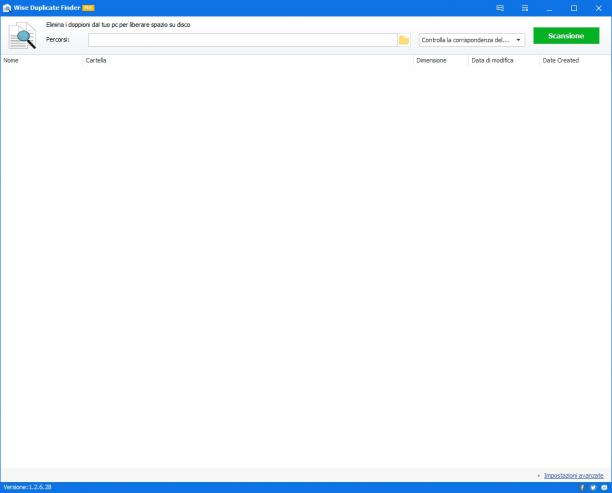612x493 pixels.
Task: Sort by Nome column header
Action: tap(11, 61)
